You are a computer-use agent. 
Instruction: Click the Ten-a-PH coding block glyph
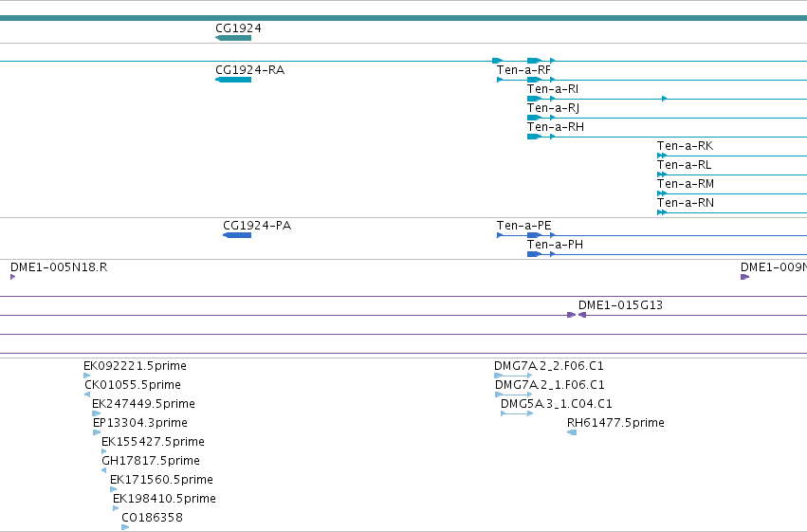(534, 254)
